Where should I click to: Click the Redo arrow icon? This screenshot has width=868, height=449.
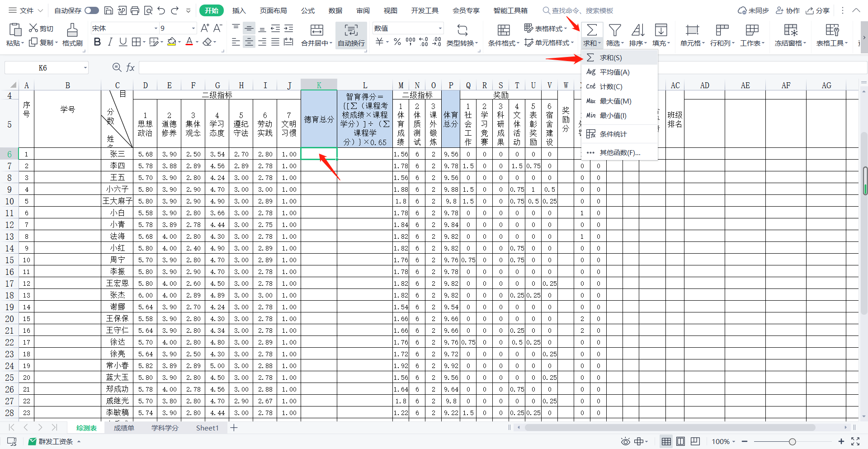(x=175, y=10)
